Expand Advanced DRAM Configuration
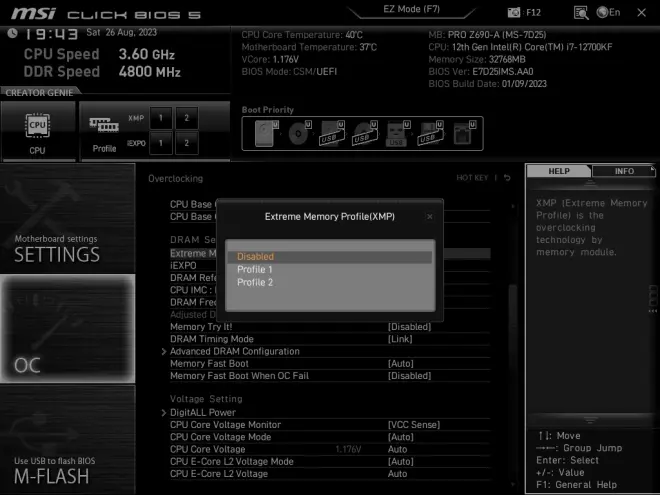This screenshot has width=660, height=495. point(234,351)
